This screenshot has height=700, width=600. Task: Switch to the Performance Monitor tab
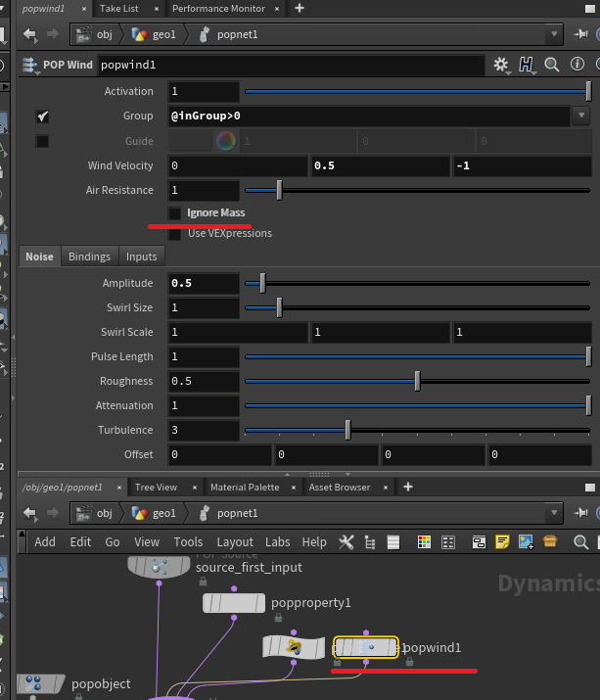218,9
